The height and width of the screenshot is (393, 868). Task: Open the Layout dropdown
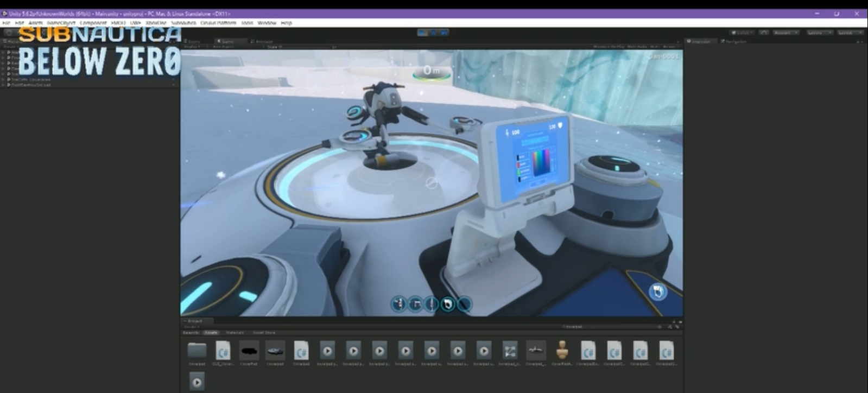(x=850, y=33)
